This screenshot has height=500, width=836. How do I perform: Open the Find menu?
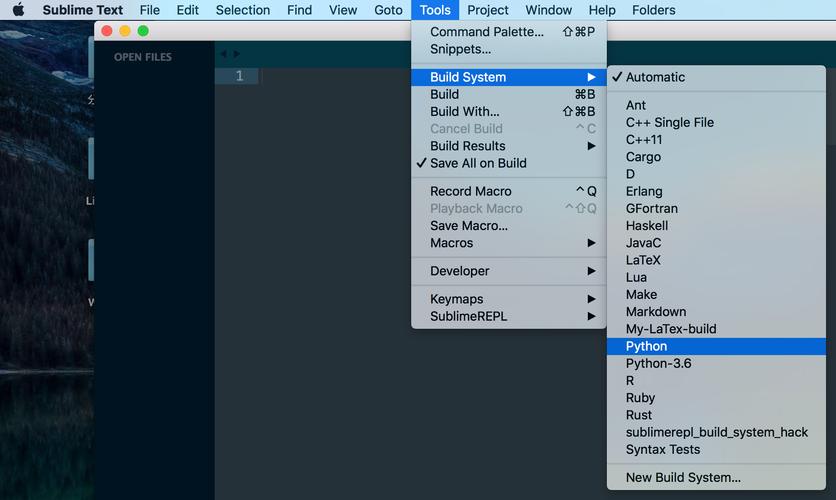click(x=299, y=10)
